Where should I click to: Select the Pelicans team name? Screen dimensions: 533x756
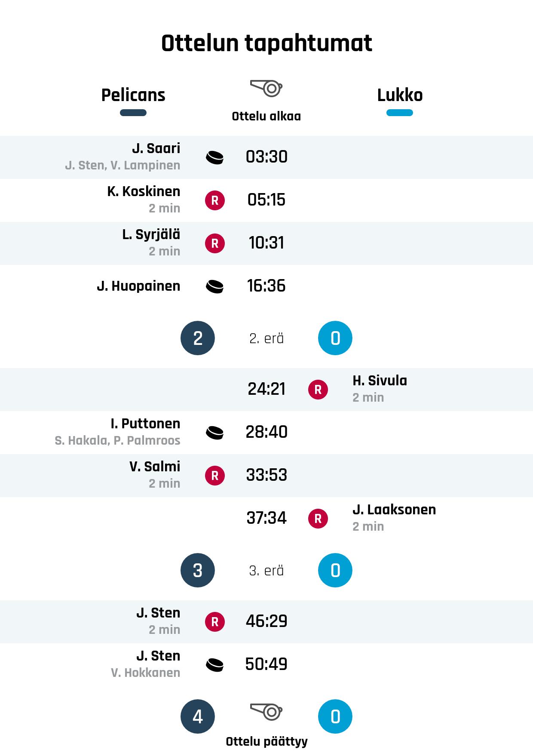[133, 95]
